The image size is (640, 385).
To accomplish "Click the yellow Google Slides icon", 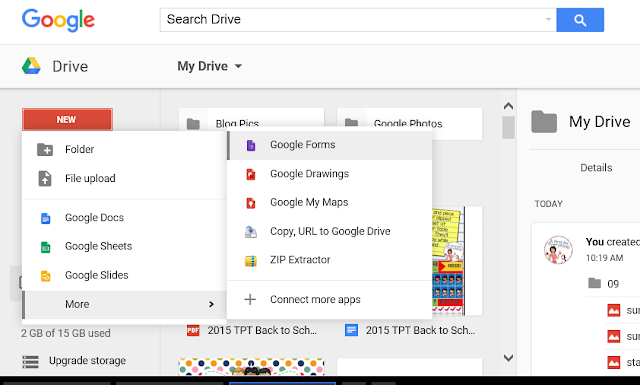I will tap(46, 276).
